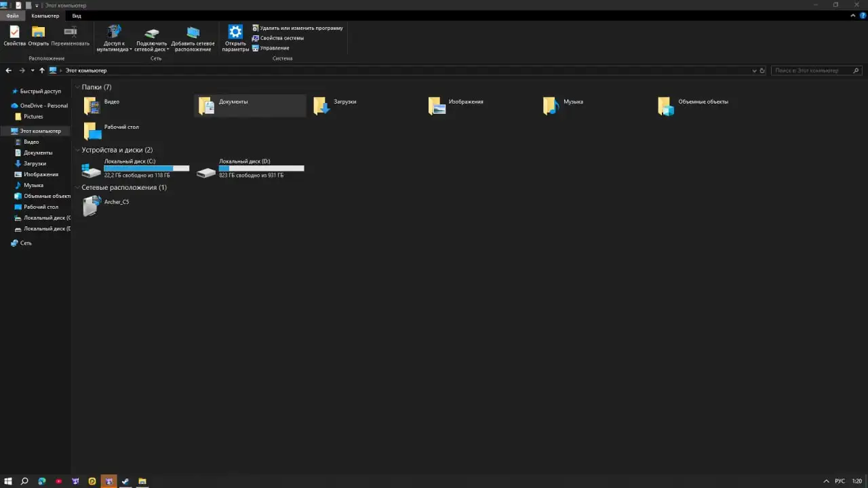This screenshot has height=488, width=868.
Task: Select Быстрый доступ in the sidebar
Action: pos(40,91)
